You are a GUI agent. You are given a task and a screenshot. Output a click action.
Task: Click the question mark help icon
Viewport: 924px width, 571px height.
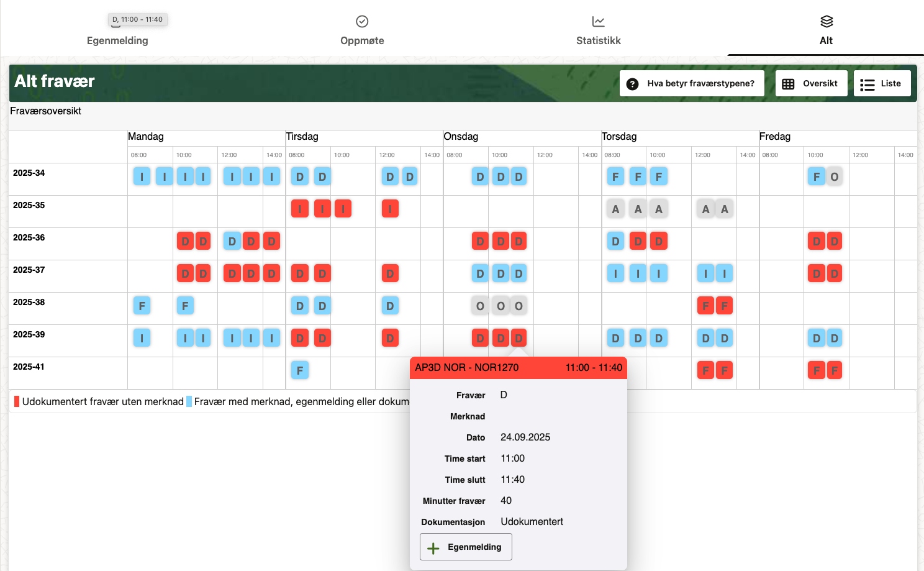632,84
